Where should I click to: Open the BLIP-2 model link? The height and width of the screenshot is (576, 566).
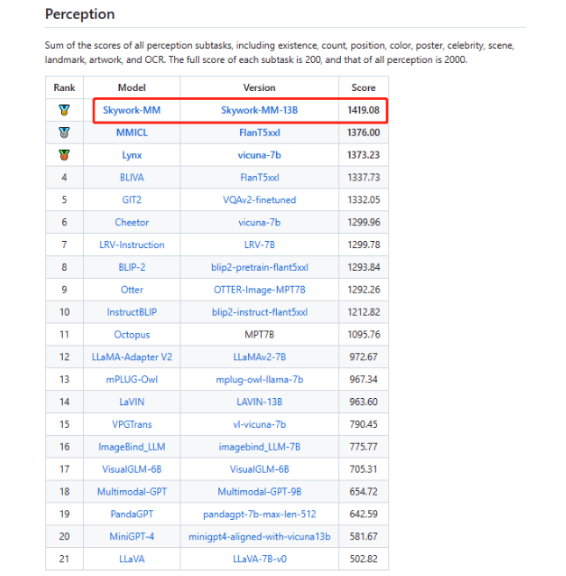[x=132, y=267]
